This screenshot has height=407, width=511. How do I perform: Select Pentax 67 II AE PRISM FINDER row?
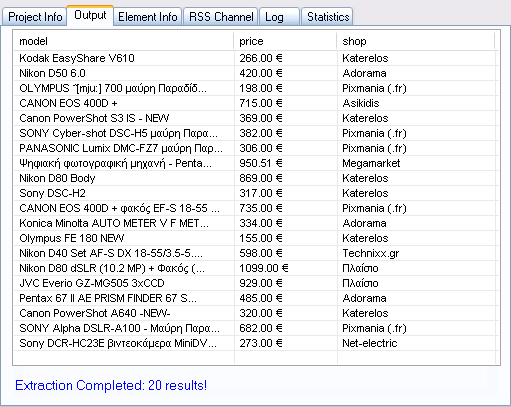(255, 298)
